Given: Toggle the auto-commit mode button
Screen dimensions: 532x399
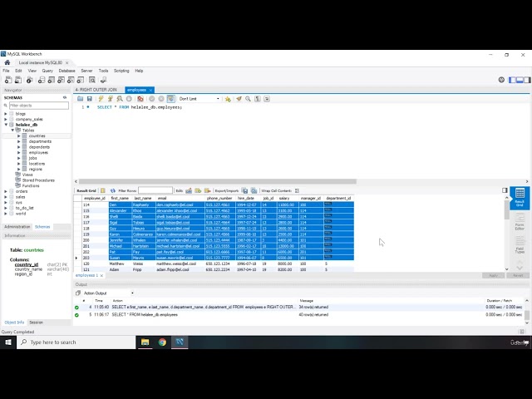Looking at the screenshot, I should 170,99.
